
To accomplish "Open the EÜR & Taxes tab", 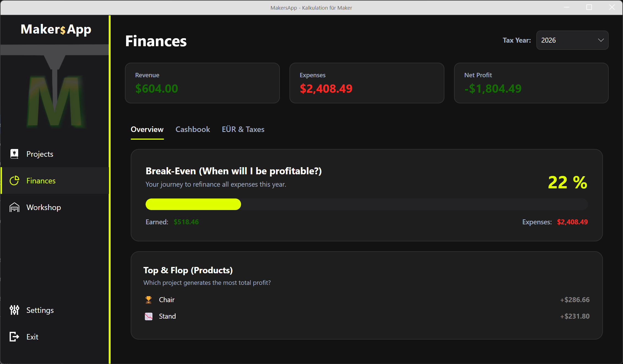I will pyautogui.click(x=243, y=129).
